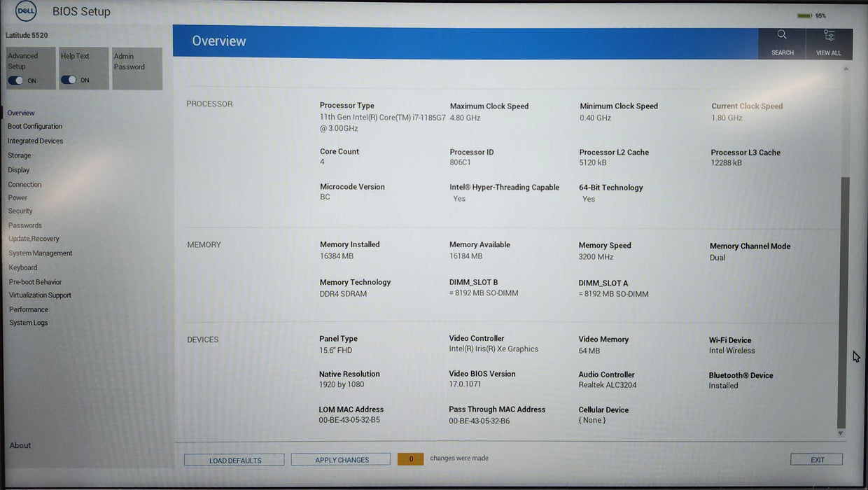Toggle Help Text off
This screenshot has width=868, height=490.
(69, 80)
